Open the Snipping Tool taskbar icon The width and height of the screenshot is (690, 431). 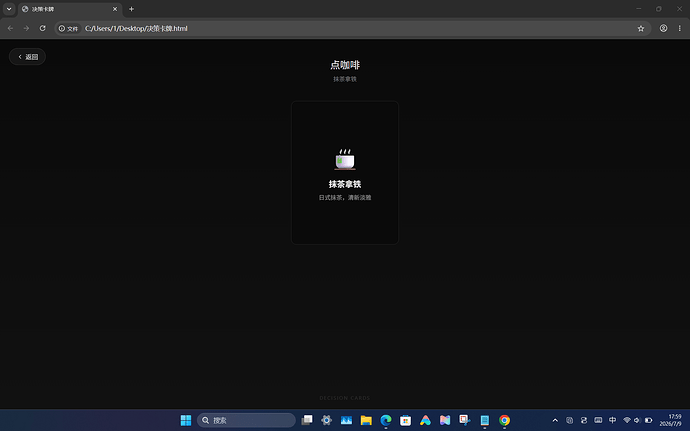465,420
